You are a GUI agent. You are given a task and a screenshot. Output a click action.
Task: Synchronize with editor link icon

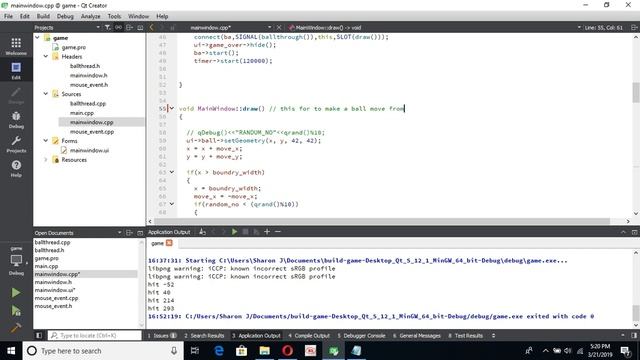[x=118, y=27]
